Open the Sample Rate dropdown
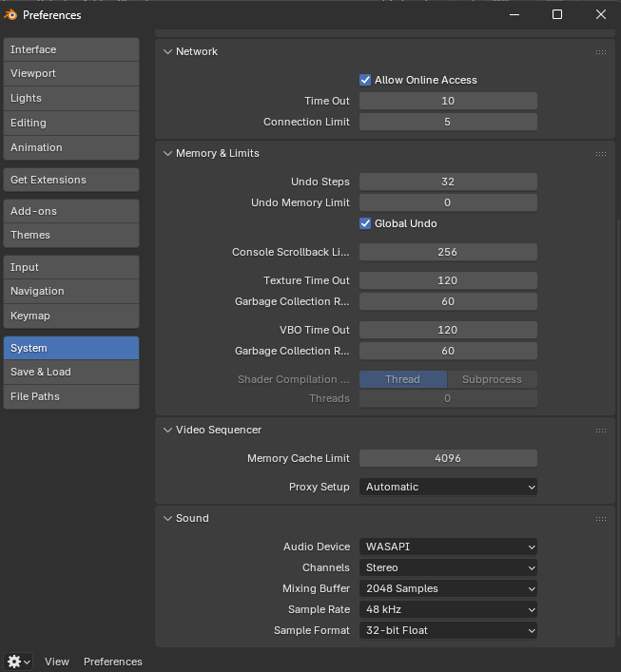The height and width of the screenshot is (672, 621). point(448,609)
